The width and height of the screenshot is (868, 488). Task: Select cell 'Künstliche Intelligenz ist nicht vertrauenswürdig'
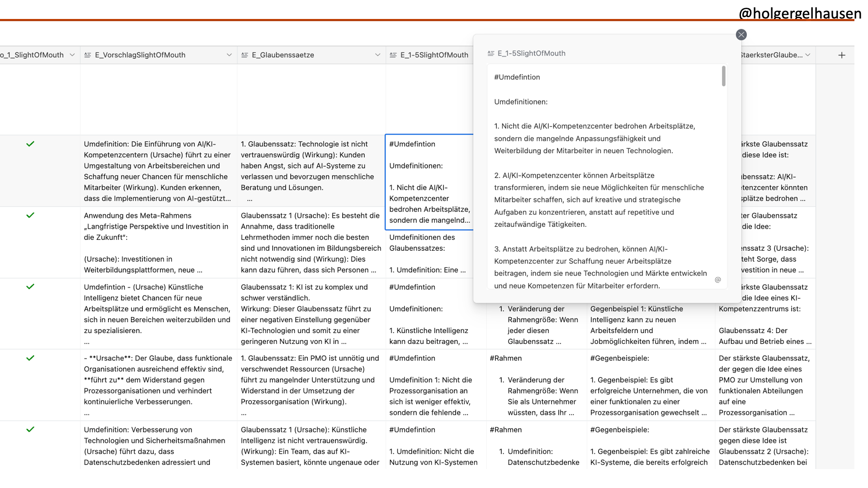pyautogui.click(x=311, y=445)
